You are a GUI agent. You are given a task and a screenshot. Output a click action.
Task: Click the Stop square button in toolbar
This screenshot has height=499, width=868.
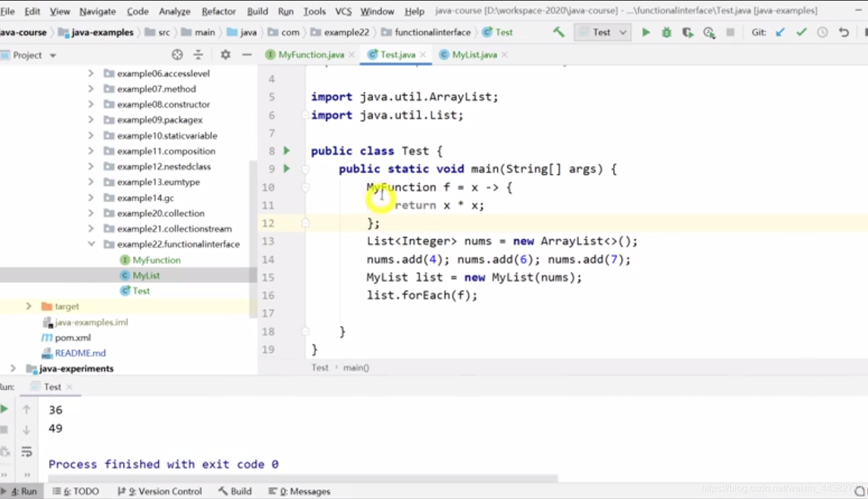click(730, 32)
